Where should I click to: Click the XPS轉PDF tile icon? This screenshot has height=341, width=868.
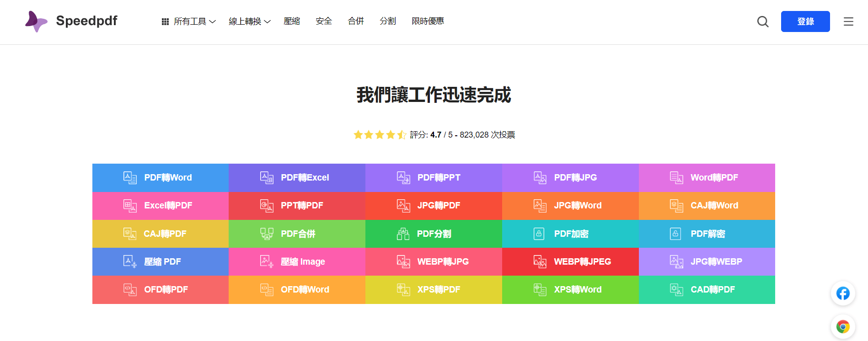[x=403, y=290]
